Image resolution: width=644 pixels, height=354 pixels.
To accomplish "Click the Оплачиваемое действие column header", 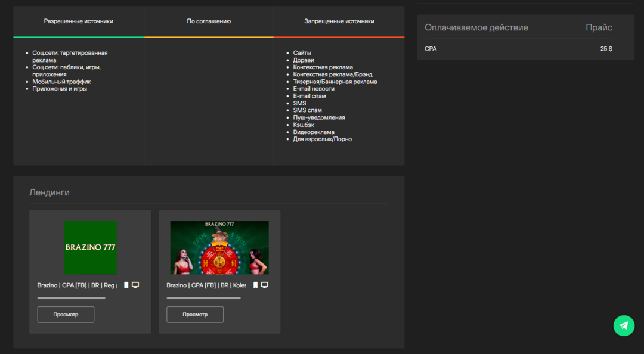I will click(476, 27).
